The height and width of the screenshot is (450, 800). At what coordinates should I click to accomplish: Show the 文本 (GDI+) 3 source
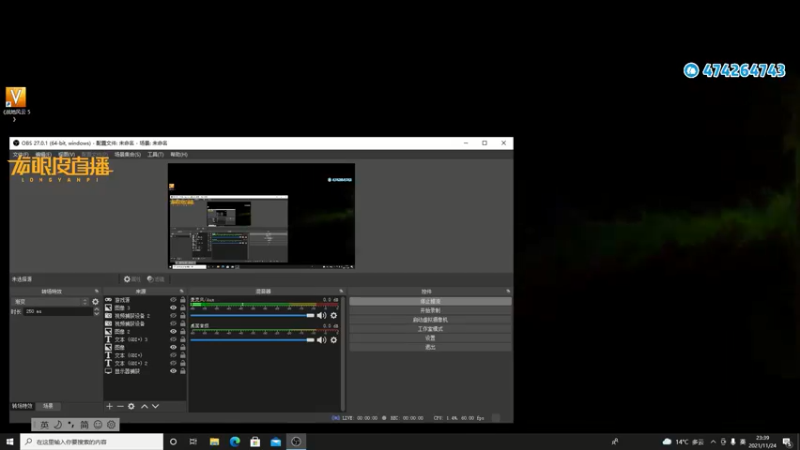click(173, 339)
